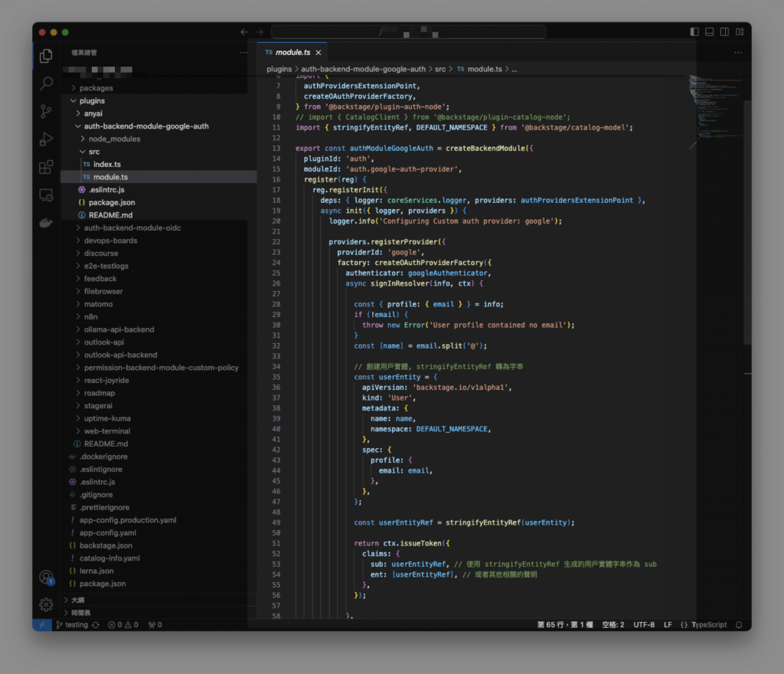The image size is (784, 674).
Task: Open notifications bell in status bar
Action: pyautogui.click(x=739, y=624)
